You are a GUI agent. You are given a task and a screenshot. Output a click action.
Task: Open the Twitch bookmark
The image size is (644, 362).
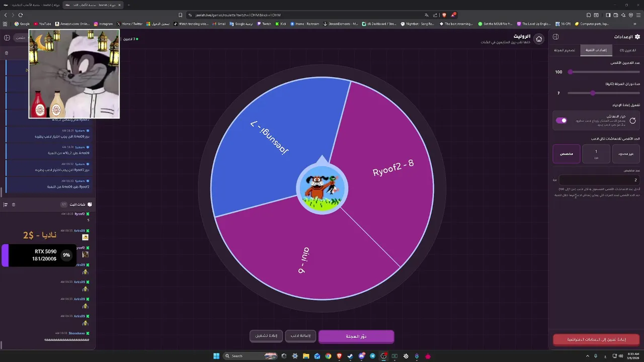[x=264, y=24]
